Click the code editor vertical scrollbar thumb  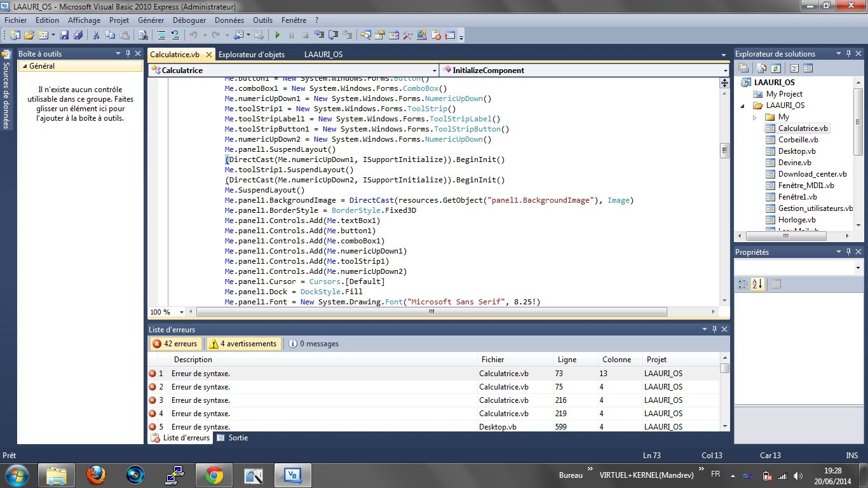724,151
